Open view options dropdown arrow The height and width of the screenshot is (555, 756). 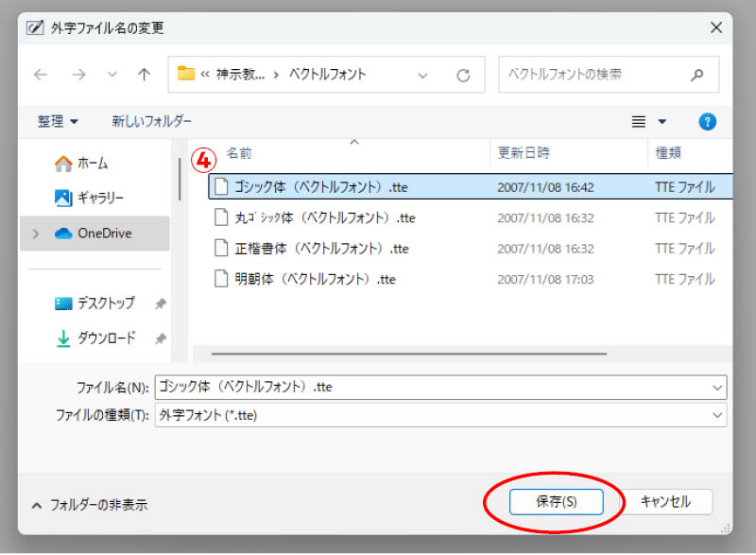tap(662, 122)
